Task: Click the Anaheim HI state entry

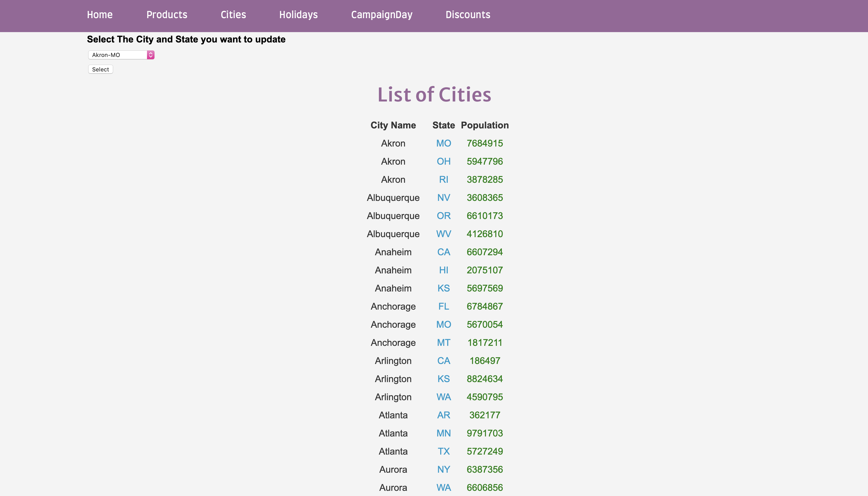Action: [443, 270]
